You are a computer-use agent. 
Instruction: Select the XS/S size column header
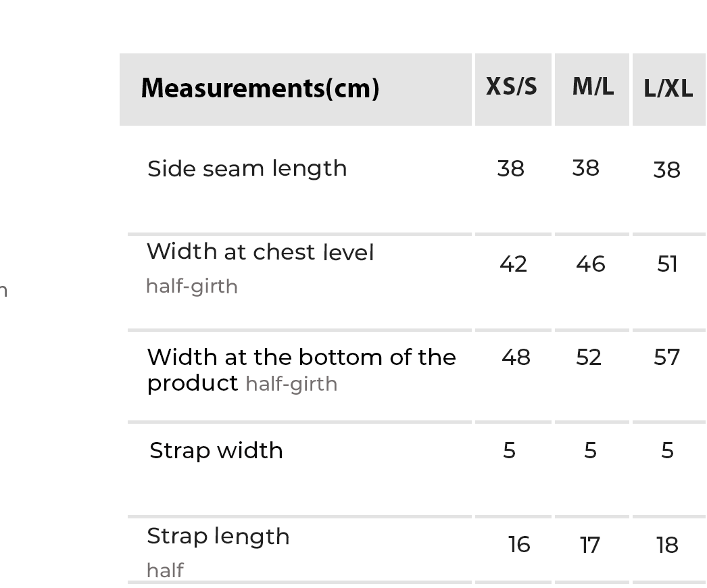coord(512,87)
